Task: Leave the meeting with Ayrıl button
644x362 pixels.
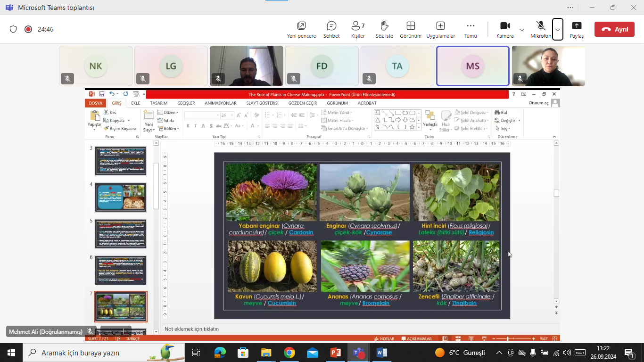Action: point(614,29)
